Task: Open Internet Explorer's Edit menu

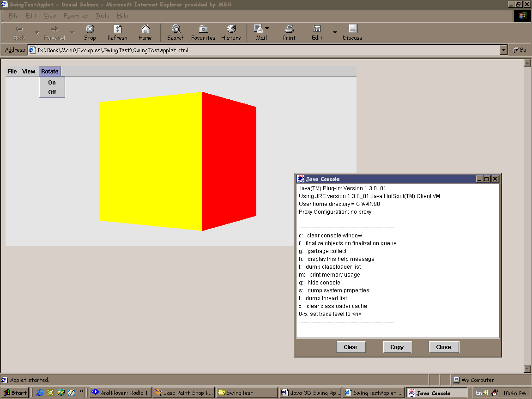Action: [31, 16]
